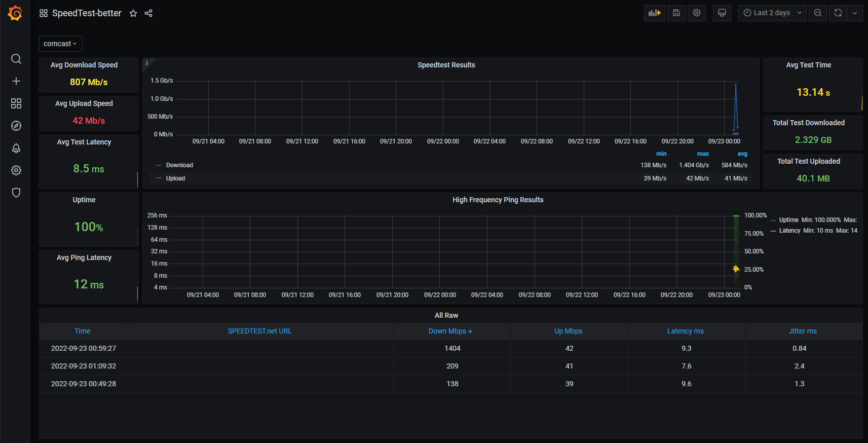Image resolution: width=868 pixels, height=443 pixels.
Task: Sort table by Latency ms column
Action: click(686, 331)
